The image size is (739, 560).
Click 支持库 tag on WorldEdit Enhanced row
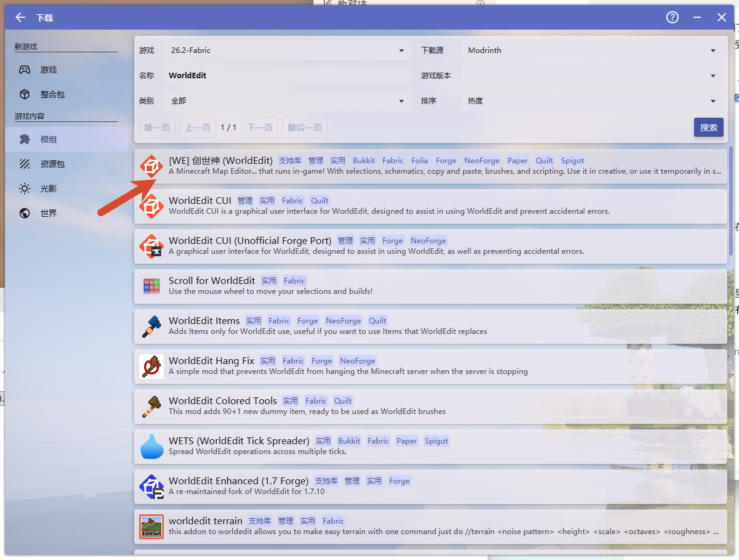coord(326,481)
